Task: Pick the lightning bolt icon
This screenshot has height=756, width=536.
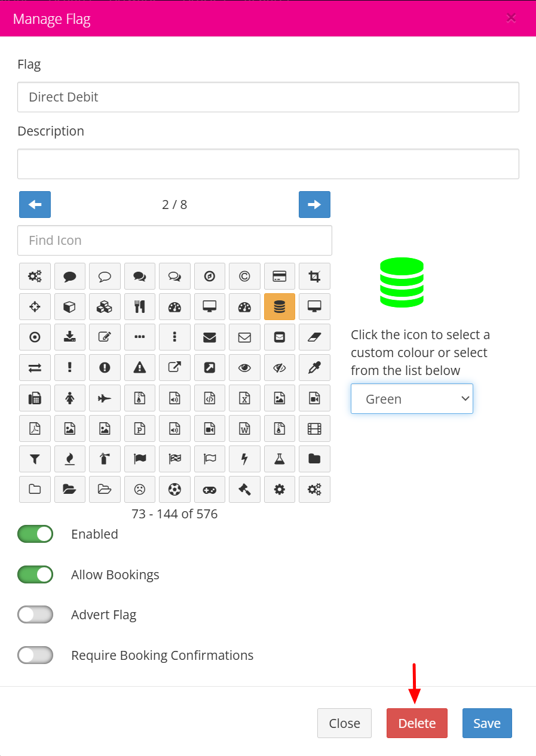Action: tap(244, 459)
